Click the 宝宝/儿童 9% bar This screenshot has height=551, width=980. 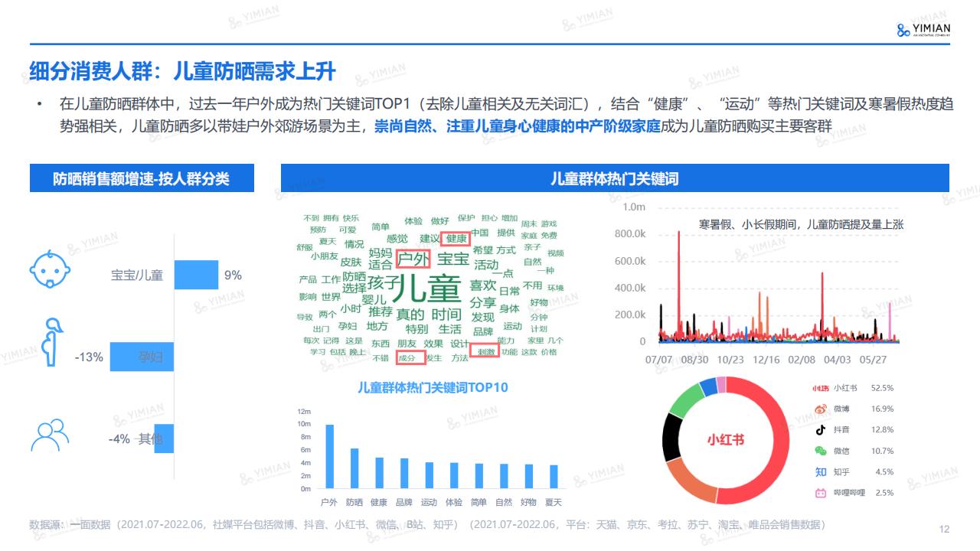196,275
